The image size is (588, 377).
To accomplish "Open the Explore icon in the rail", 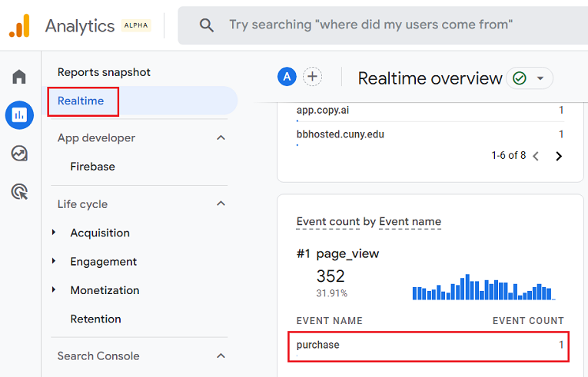I will pos(19,154).
